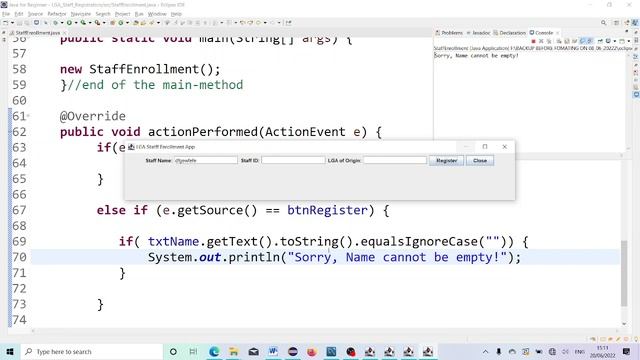Click the fold marker at line 61
Screen dimensions: 640x360
29,116
